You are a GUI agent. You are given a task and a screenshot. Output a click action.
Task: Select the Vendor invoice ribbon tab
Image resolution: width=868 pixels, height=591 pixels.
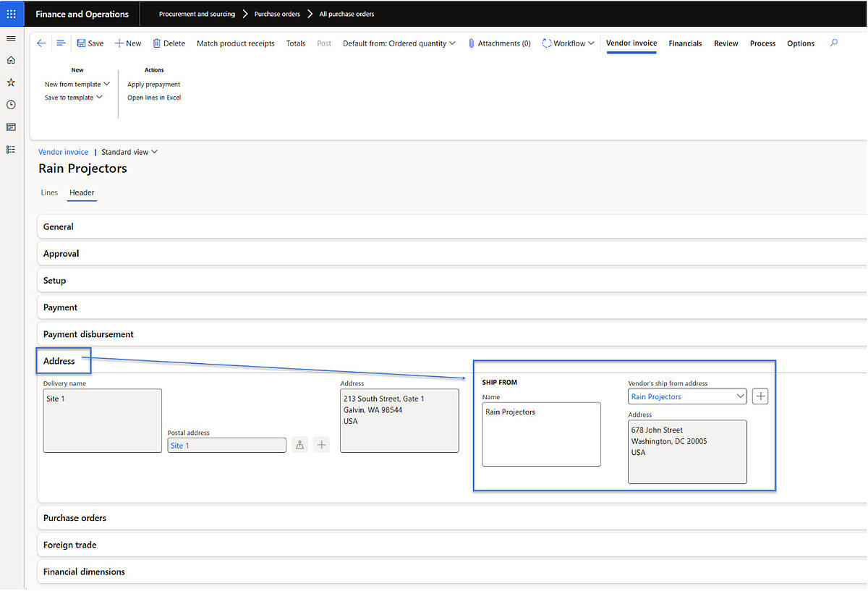[631, 43]
